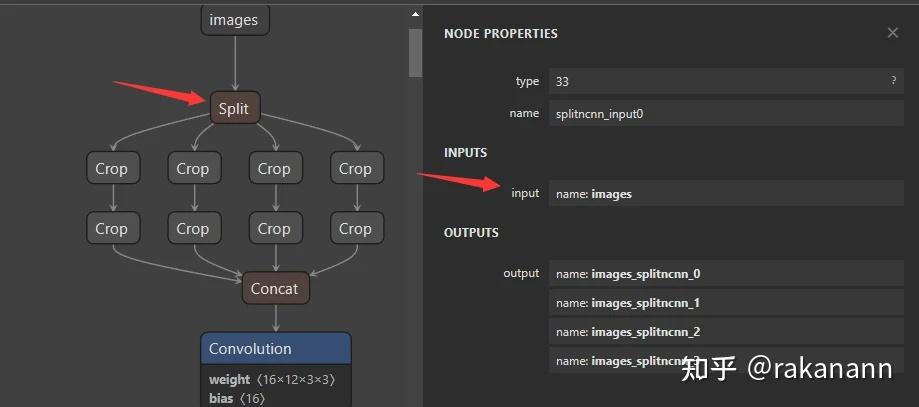
Task: Click second-from-left Crop node in upper row
Action: click(x=192, y=169)
